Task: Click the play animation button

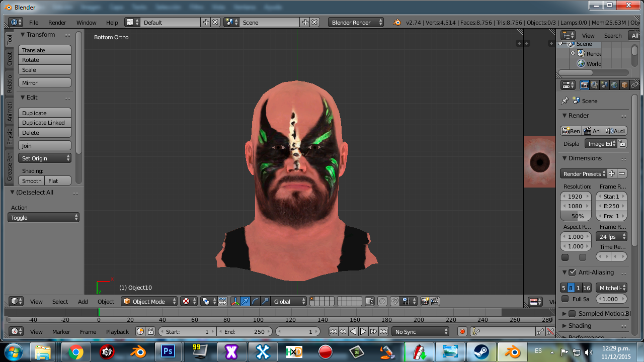Action: pos(363,331)
